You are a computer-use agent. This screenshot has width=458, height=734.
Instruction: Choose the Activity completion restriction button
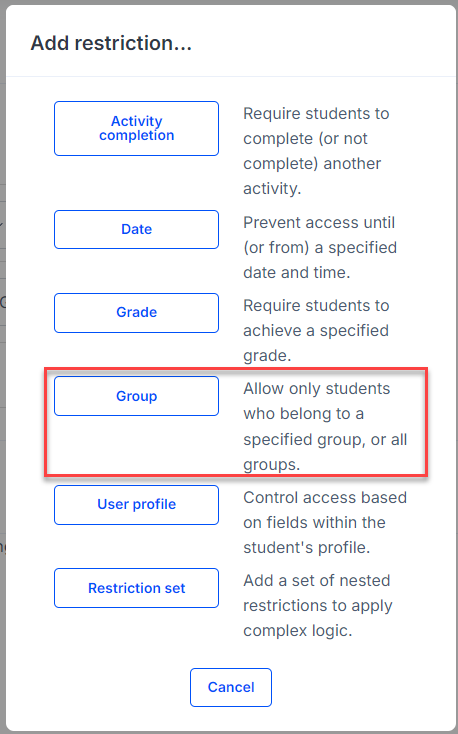click(x=136, y=128)
